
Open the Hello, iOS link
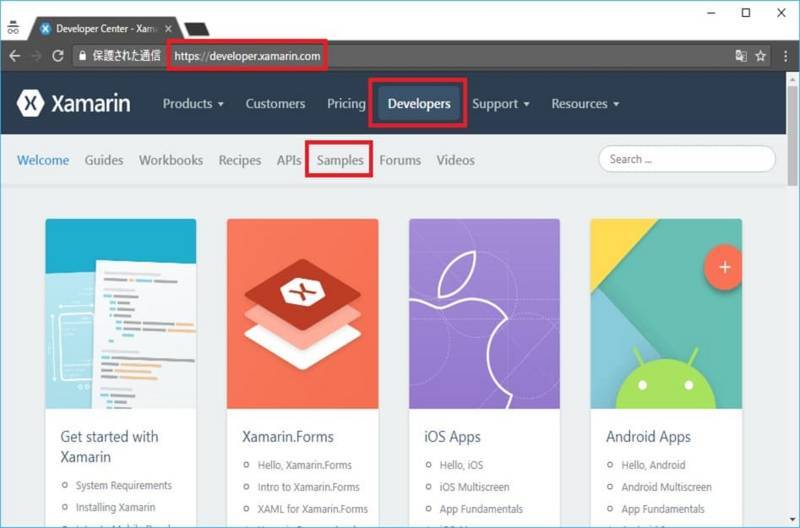[461, 465]
